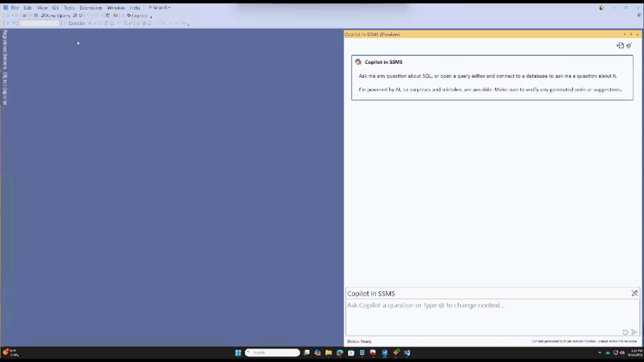The image size is (644, 362).
Task: Open the Registered Servers side tab
Action: click(x=5, y=49)
